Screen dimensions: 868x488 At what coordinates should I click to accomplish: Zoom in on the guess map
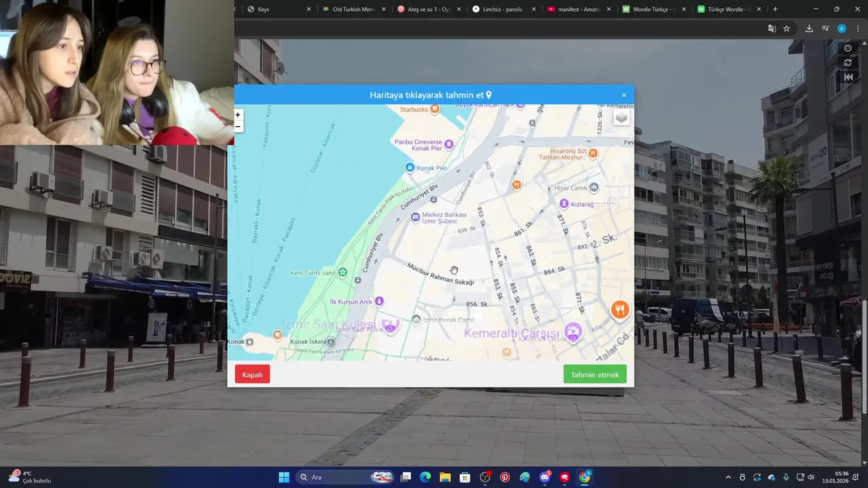click(x=237, y=115)
